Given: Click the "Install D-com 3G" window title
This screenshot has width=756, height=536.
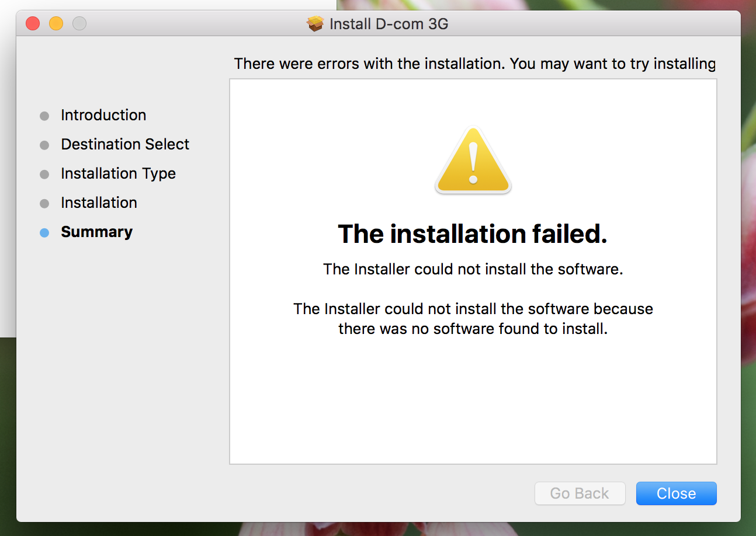Looking at the screenshot, I should click(389, 24).
